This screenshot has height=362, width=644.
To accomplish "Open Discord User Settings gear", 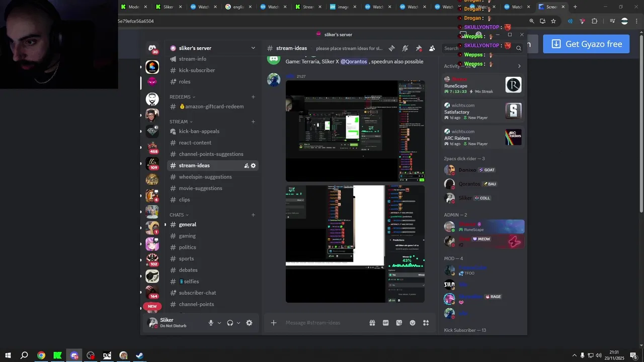I will tap(249, 323).
